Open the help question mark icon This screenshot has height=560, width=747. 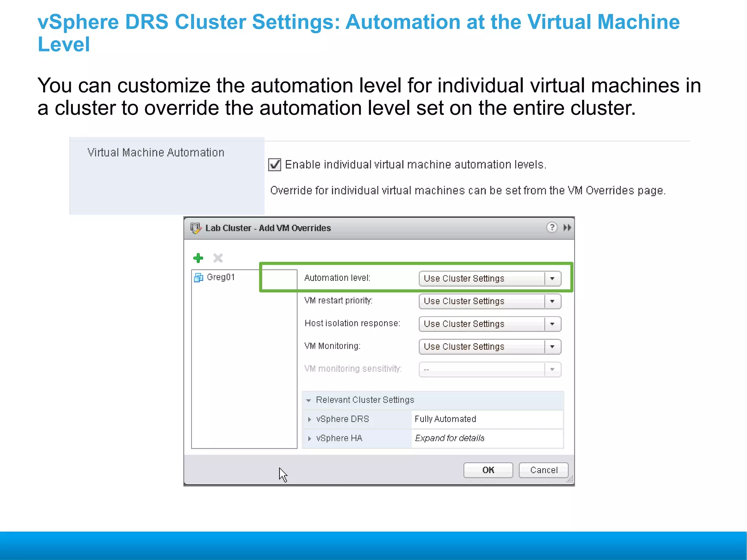552,227
